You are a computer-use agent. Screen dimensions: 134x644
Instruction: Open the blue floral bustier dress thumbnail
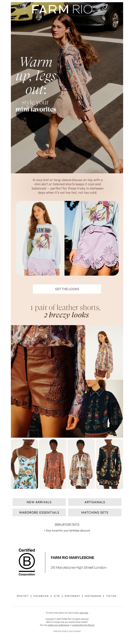24,464
